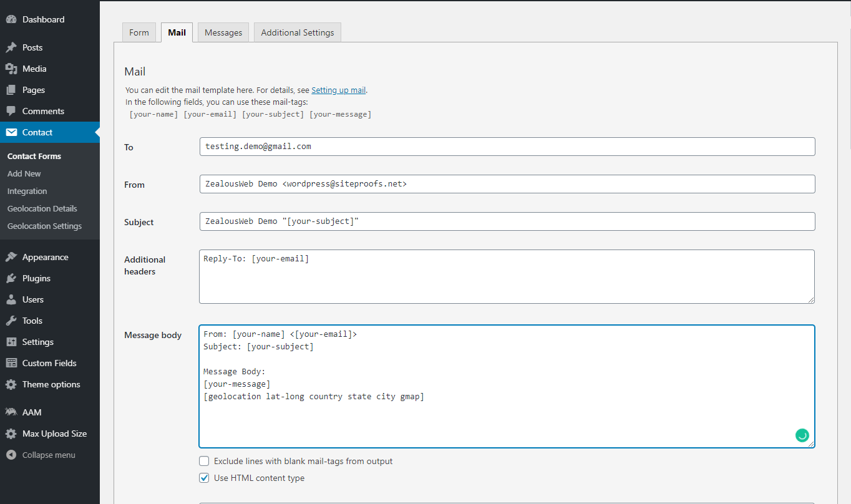This screenshot has height=504, width=851.
Task: Click the Users person icon
Action: coord(11,299)
